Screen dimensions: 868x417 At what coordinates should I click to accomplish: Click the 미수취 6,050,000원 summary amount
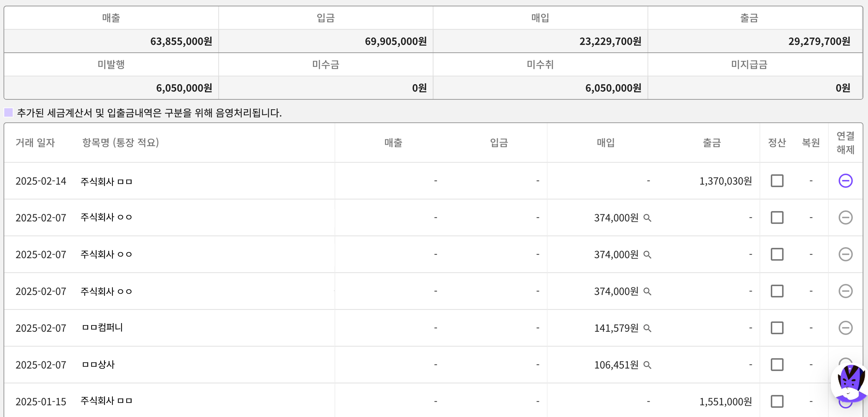tap(613, 88)
